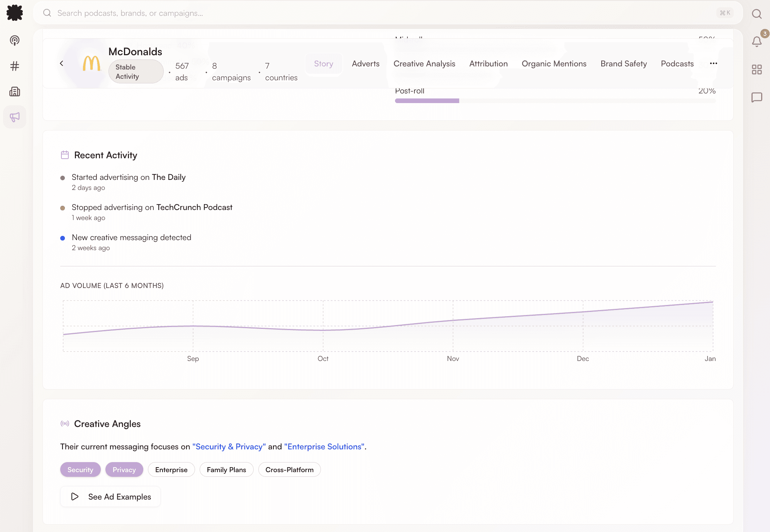
Task: Toggle the Security tag chip
Action: pyautogui.click(x=80, y=470)
